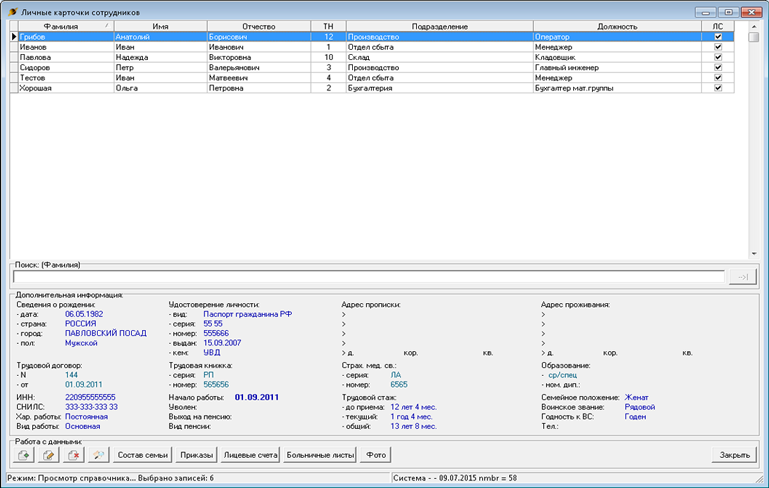Click start date value 01.09.2011 in bold
Viewport: 769px width, 488px height.
(x=256, y=397)
